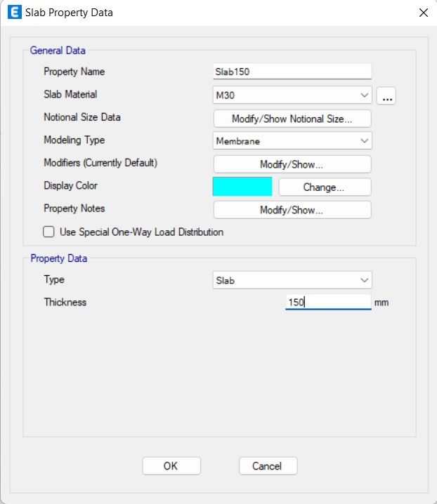Click into the Thickness value field
The image size is (437, 504).
328,302
